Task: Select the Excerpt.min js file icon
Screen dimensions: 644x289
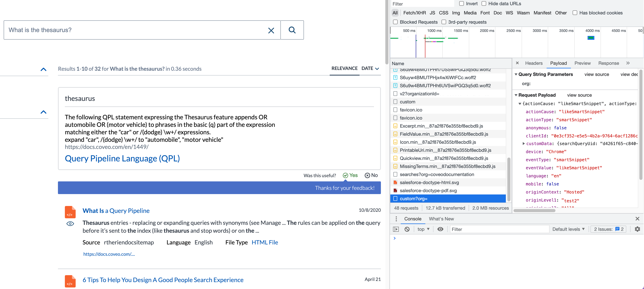Action: tap(395, 126)
